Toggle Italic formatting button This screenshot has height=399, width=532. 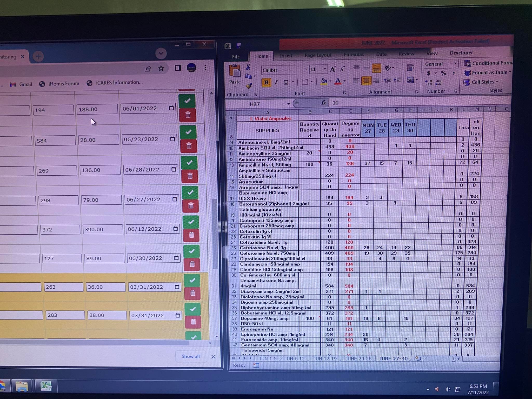click(x=276, y=83)
